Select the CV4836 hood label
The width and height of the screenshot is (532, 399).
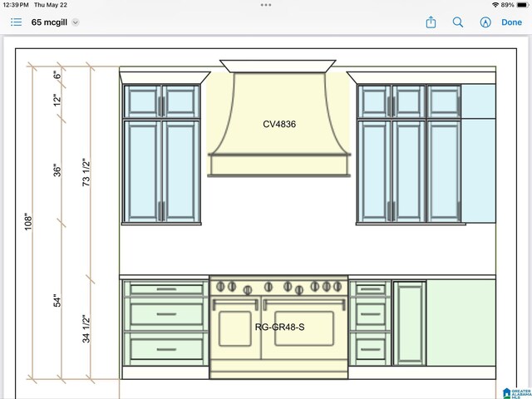pyautogui.click(x=279, y=124)
